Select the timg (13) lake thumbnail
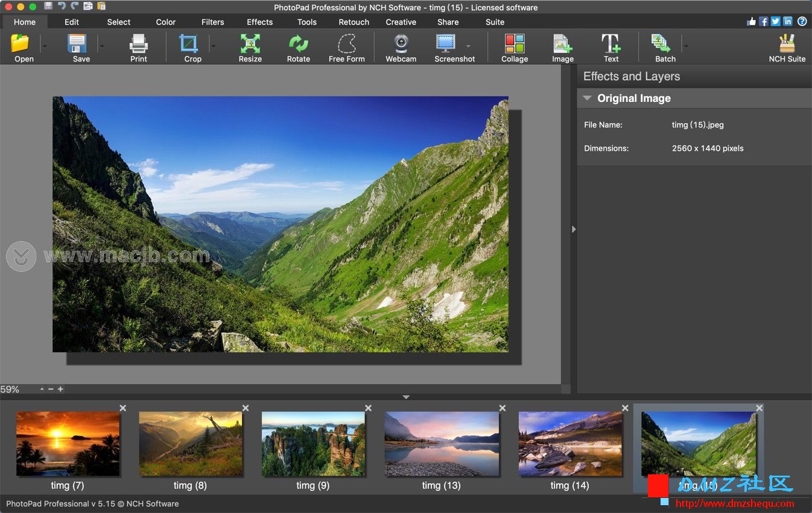The height and width of the screenshot is (513, 812). point(442,444)
